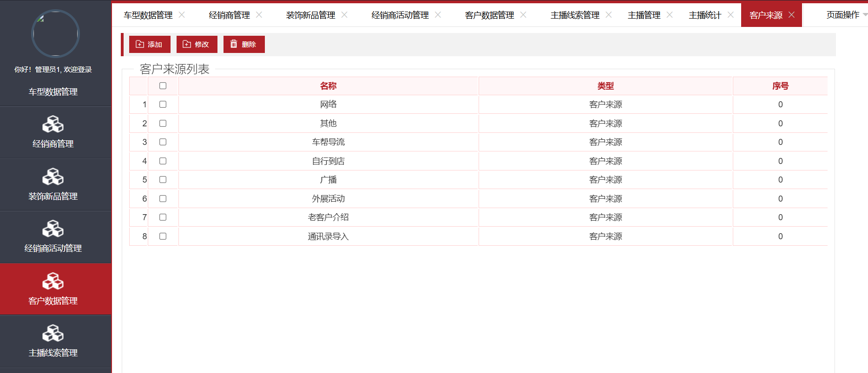
Task: Click the 客户数据管理 sidebar icon
Action: (x=53, y=281)
